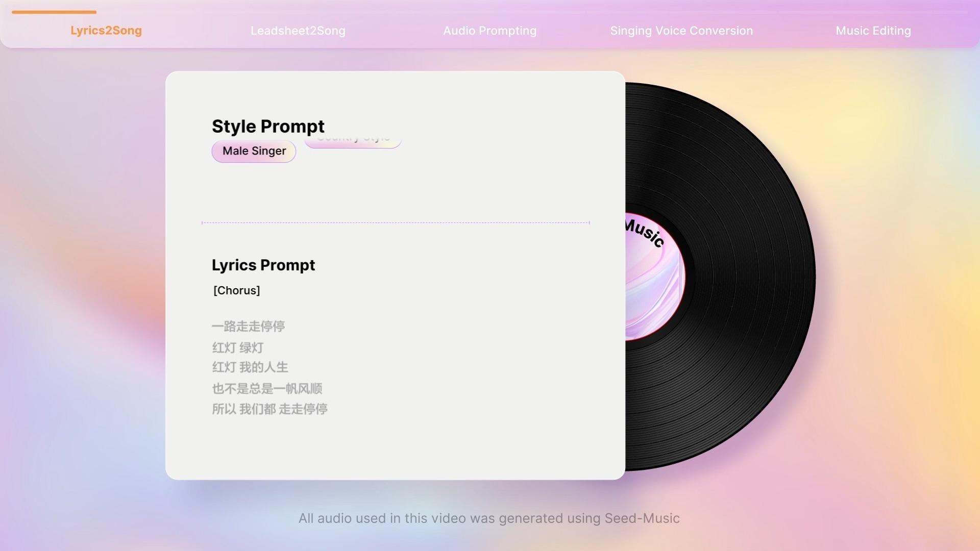The height and width of the screenshot is (551, 980).
Task: Select the lyric 所以 我们都 走走停停
Action: (270, 409)
